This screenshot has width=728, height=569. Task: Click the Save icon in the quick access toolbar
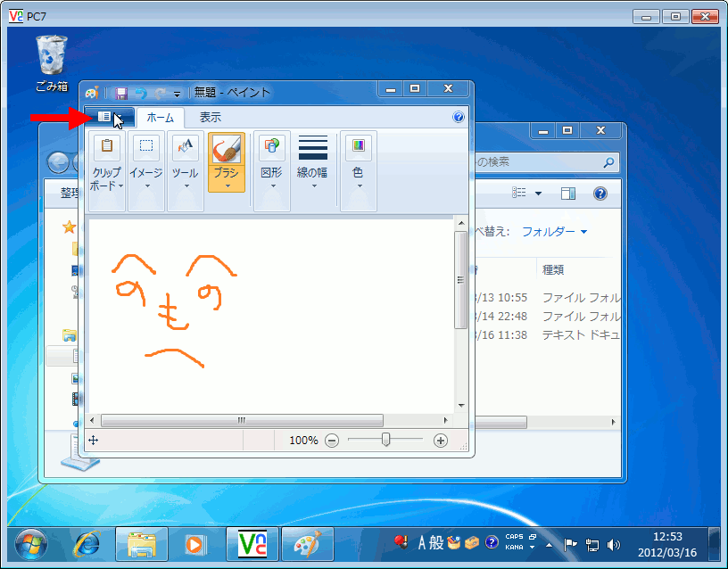120,92
